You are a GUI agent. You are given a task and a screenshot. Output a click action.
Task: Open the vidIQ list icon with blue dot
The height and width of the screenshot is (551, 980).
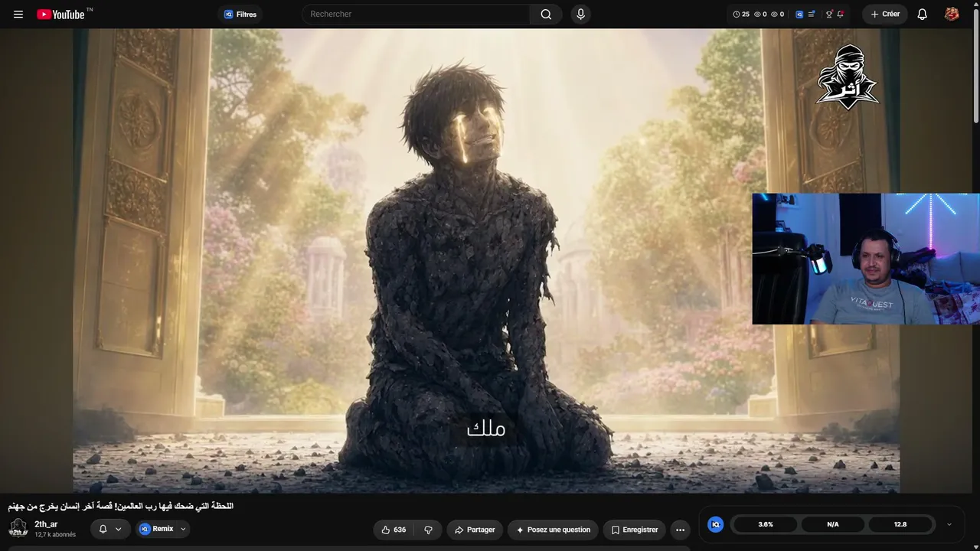tap(812, 14)
